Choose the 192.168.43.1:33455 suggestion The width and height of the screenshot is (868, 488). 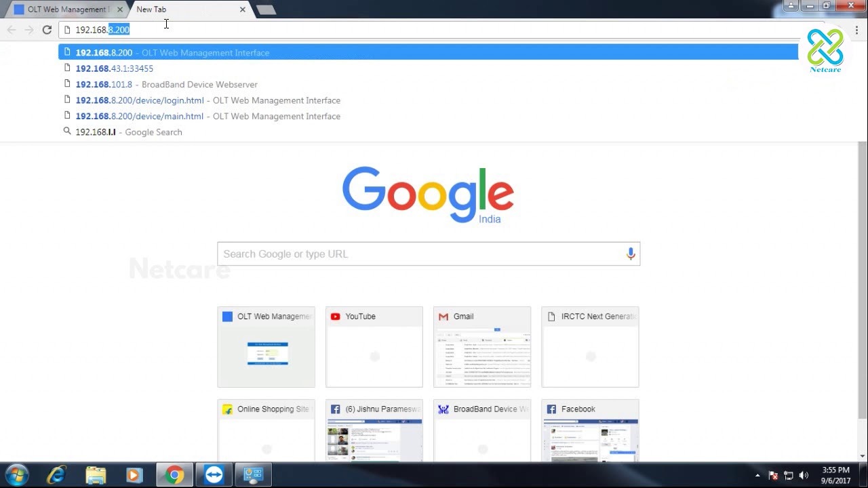coord(115,68)
